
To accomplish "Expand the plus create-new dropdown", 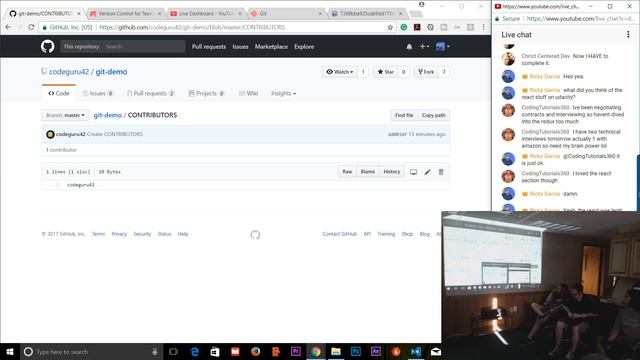I will pos(424,47).
